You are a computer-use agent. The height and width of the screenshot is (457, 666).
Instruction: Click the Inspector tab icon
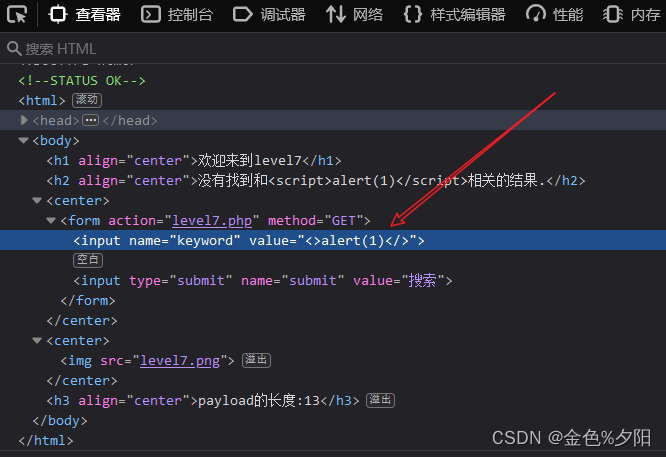click(x=58, y=14)
